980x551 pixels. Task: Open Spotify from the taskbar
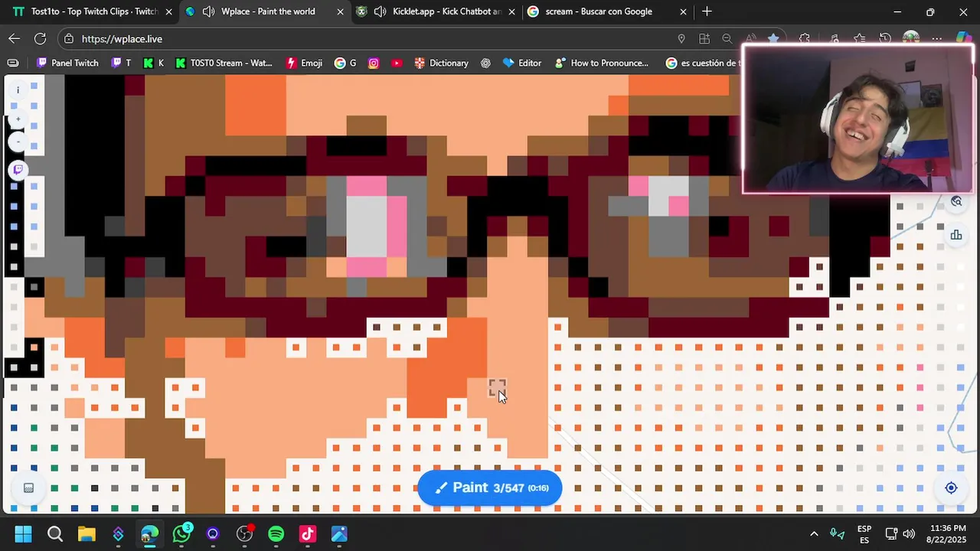276,534
